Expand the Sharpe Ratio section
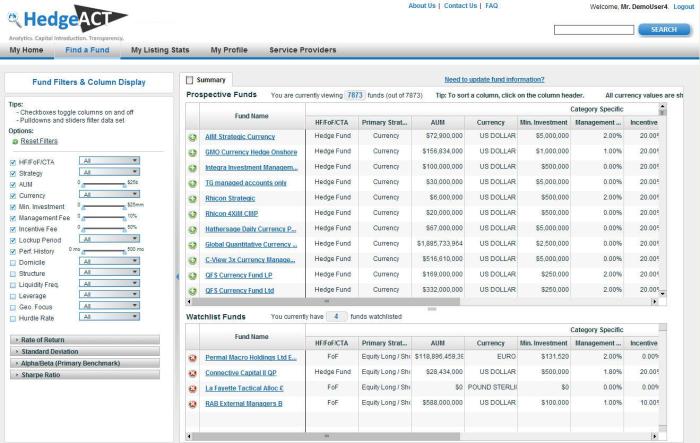 [84, 375]
